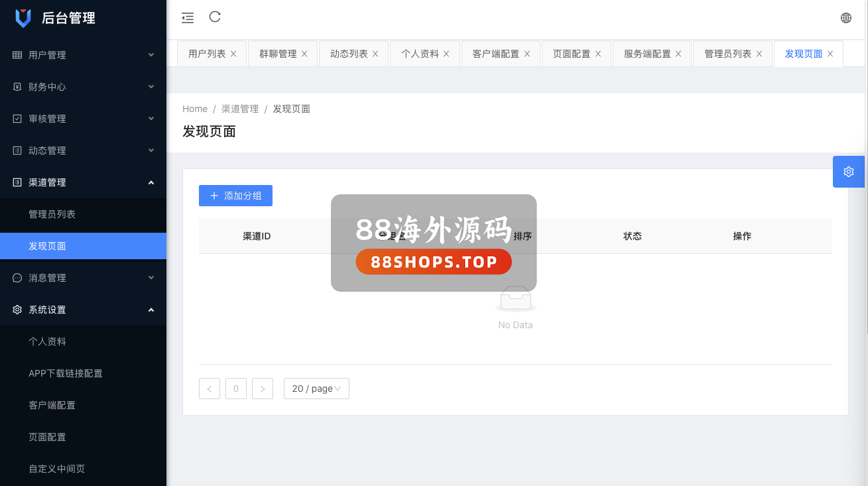
Task: Open 客户端配置 in the sidebar
Action: [x=52, y=405]
